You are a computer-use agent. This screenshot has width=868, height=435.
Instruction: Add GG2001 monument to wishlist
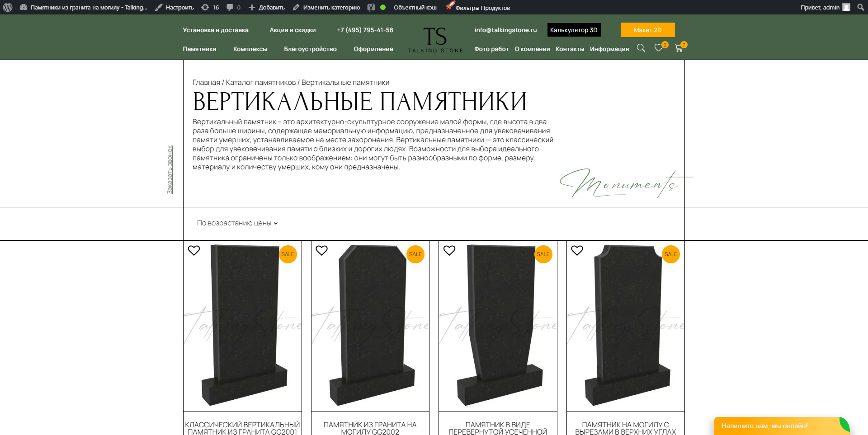tap(194, 250)
